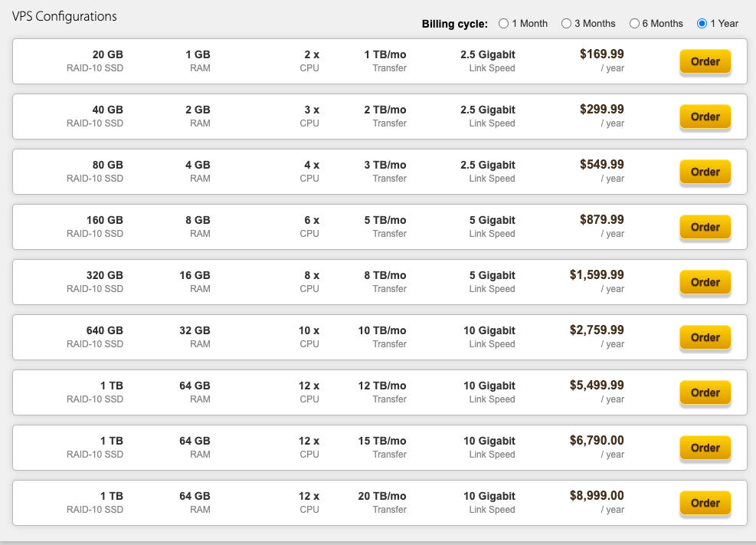Order the $8,999.00 per year plan
This screenshot has width=756, height=545.
pyautogui.click(x=705, y=503)
